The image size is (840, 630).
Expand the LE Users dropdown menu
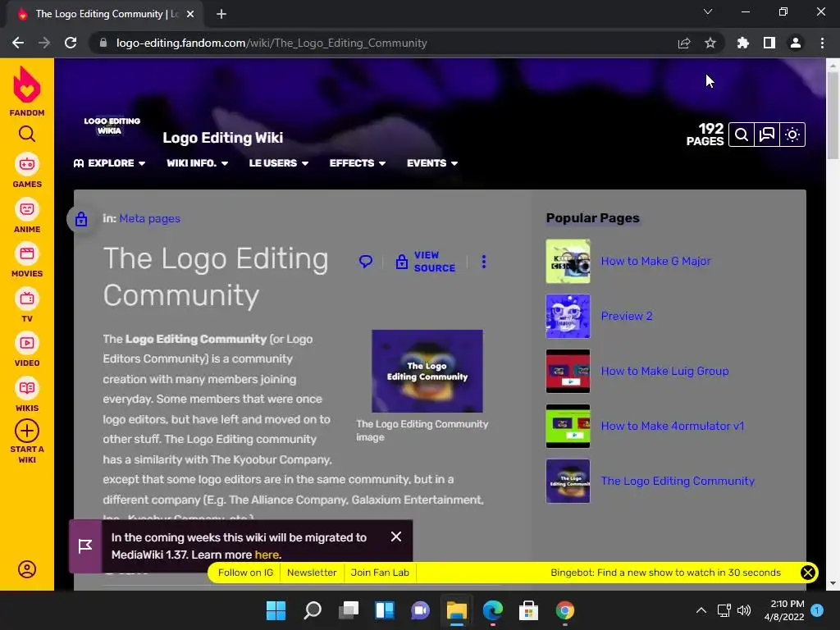coord(279,163)
